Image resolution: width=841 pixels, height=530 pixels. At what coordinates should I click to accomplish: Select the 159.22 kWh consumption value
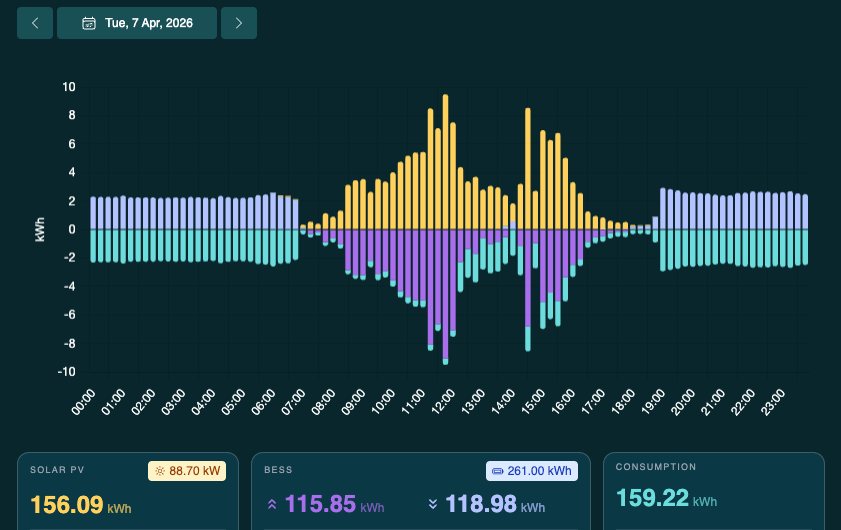coord(666,498)
